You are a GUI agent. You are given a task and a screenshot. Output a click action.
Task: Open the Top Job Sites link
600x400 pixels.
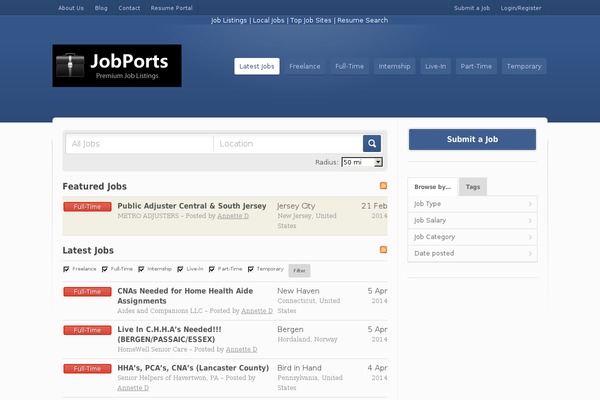coord(310,20)
